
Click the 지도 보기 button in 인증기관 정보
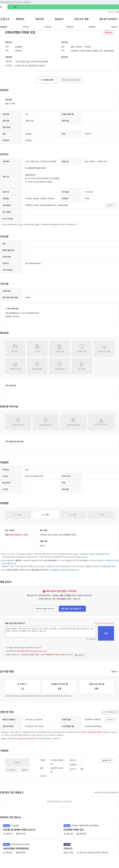tap(111, 719)
